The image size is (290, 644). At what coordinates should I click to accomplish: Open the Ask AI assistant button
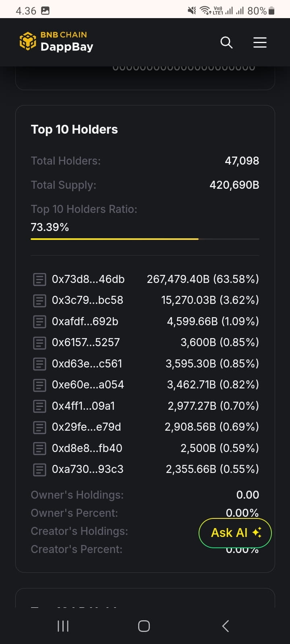[235, 533]
